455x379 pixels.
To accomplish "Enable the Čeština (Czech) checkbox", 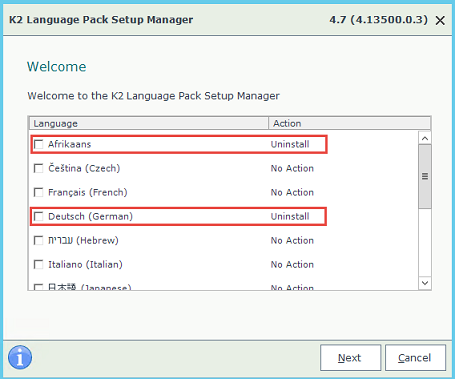I will pyautogui.click(x=39, y=168).
